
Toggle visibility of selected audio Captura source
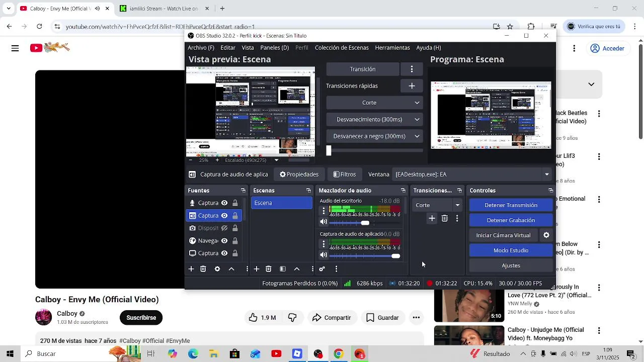[224, 216]
